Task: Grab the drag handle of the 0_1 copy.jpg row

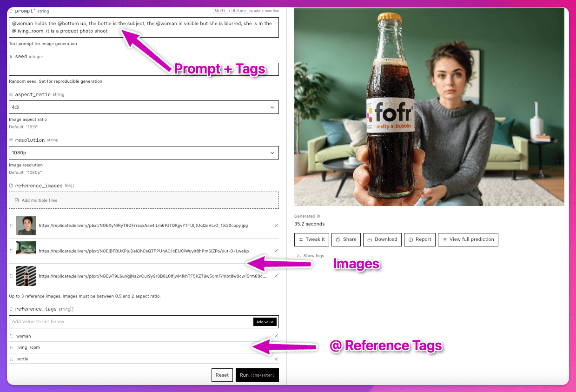Action: [12, 226]
